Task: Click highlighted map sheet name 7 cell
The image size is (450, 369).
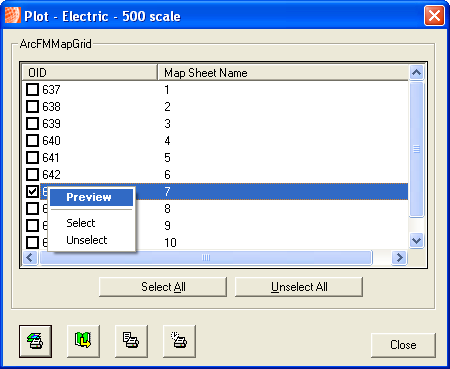Action: coord(167,191)
